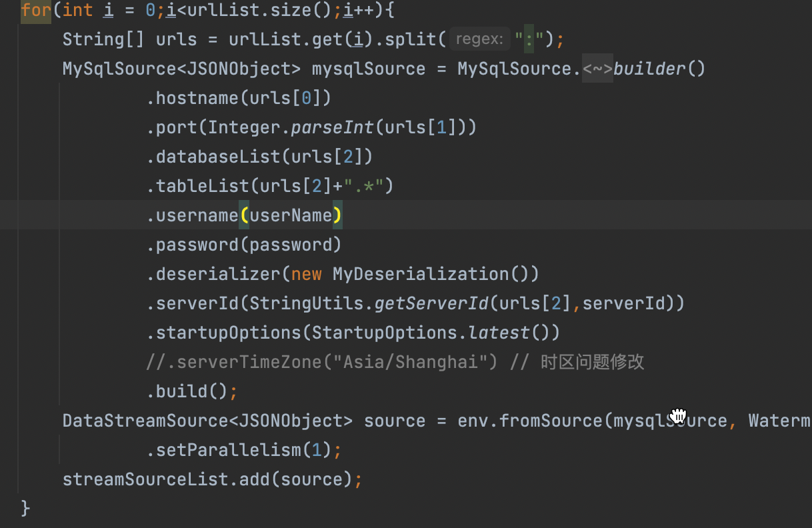Click the highlighted closing parenthesis after userName
This screenshot has height=528, width=812.
tap(337, 215)
